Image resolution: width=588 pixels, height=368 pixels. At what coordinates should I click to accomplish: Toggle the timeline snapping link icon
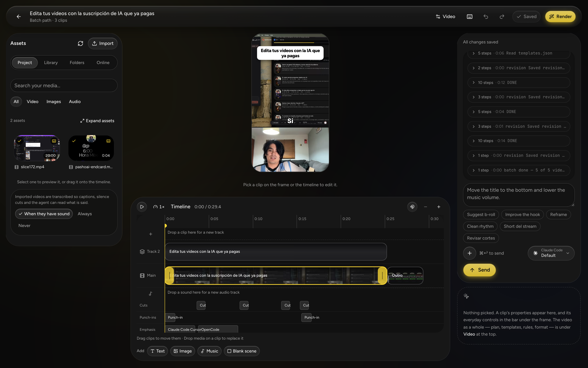tap(412, 207)
